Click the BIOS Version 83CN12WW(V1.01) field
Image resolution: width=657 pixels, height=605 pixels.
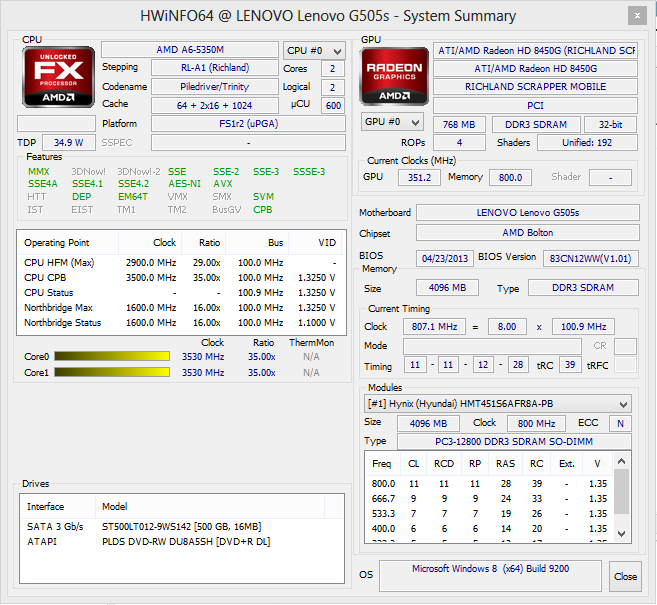click(x=590, y=259)
